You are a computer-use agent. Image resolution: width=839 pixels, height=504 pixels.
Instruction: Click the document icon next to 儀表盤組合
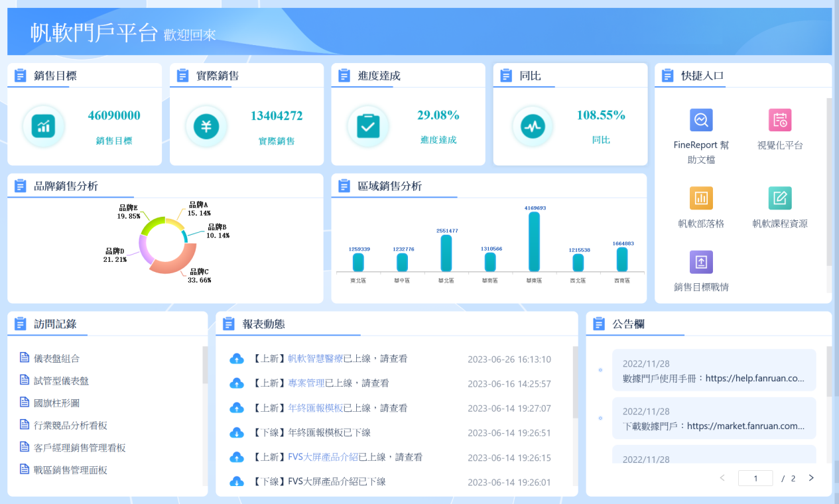tap(25, 358)
